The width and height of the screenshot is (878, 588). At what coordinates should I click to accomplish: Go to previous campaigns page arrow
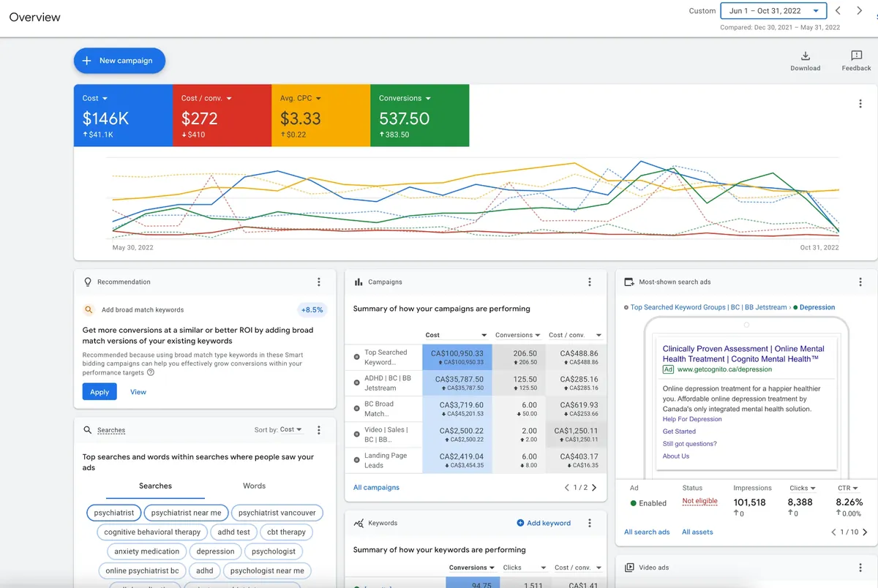click(567, 488)
